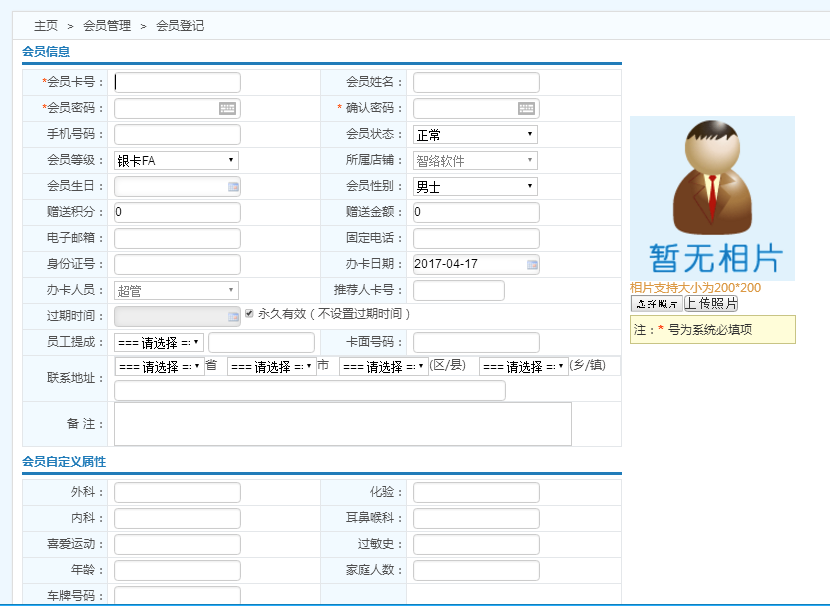Navigate to 会员管理 breadcrumb
830x606 pixels.
107,26
